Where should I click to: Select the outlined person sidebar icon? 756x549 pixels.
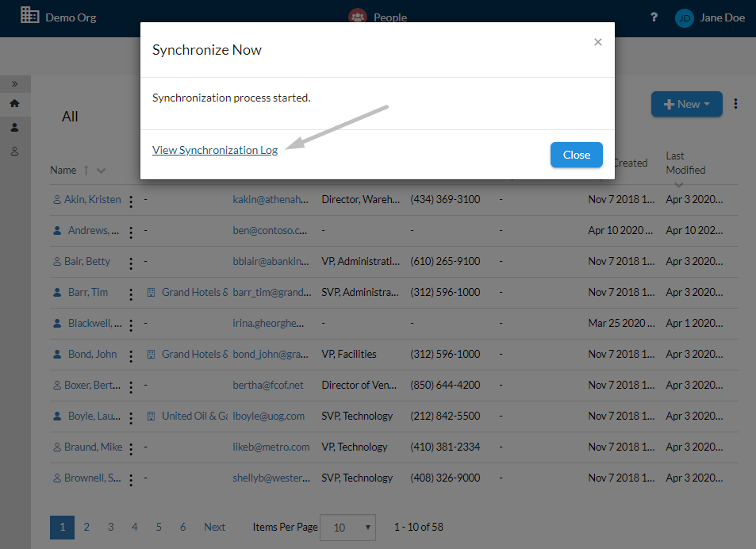(x=14, y=152)
